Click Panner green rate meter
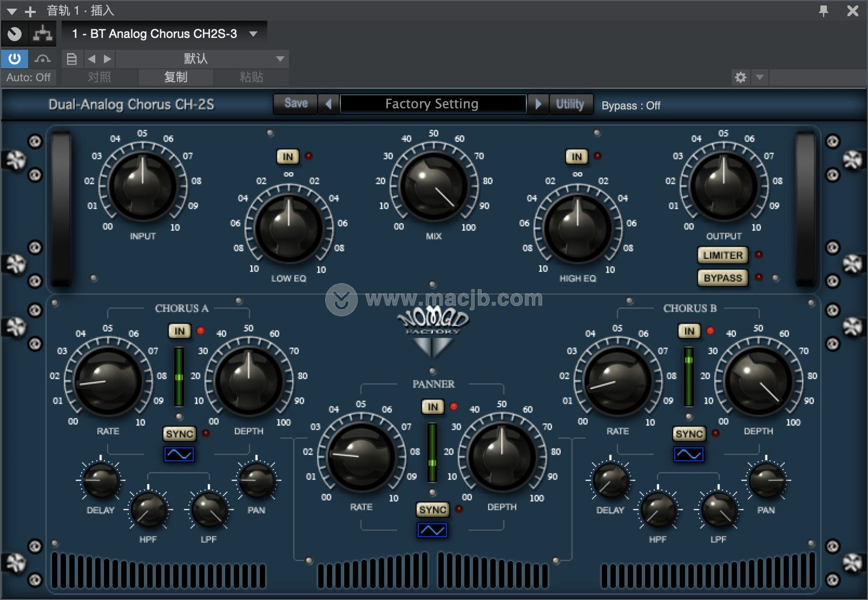 [432, 453]
